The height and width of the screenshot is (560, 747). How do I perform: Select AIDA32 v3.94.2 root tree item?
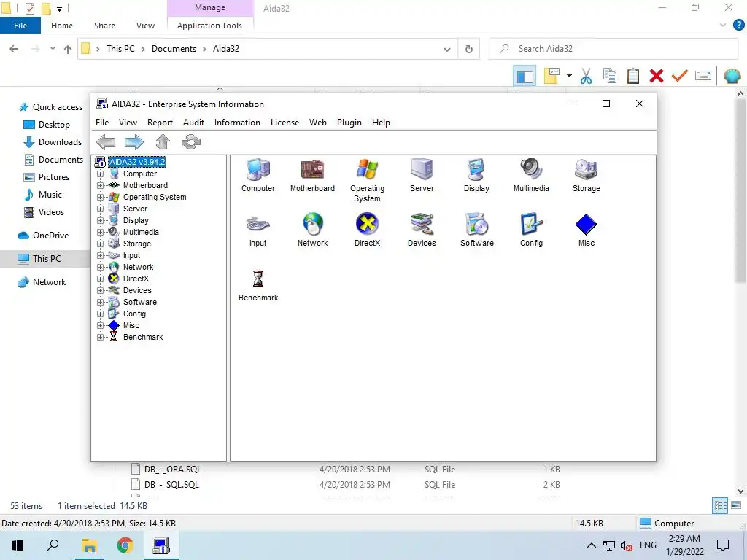(137, 162)
